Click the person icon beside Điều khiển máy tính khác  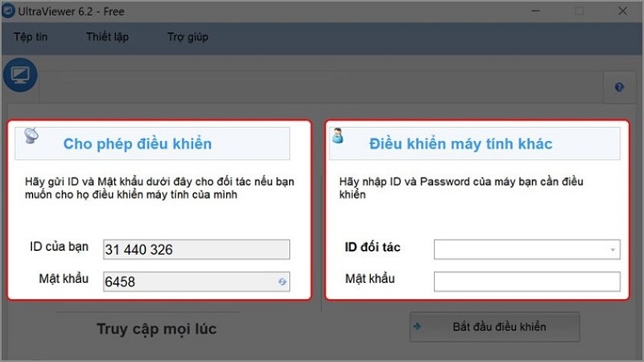338,137
